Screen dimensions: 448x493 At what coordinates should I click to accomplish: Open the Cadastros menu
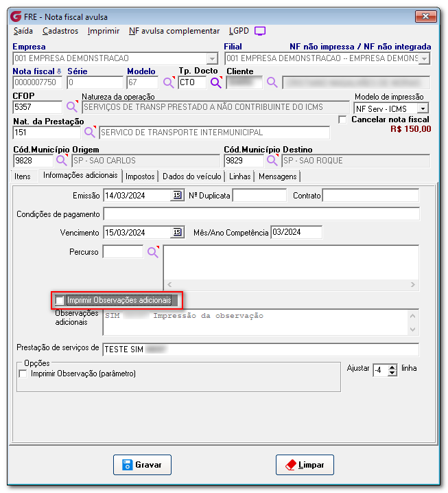click(60, 31)
